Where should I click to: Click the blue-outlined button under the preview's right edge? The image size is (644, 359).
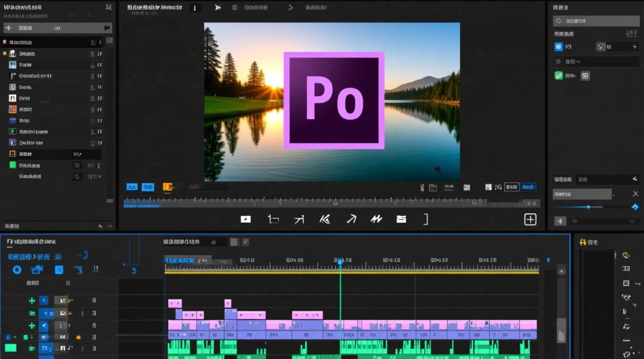click(528, 187)
